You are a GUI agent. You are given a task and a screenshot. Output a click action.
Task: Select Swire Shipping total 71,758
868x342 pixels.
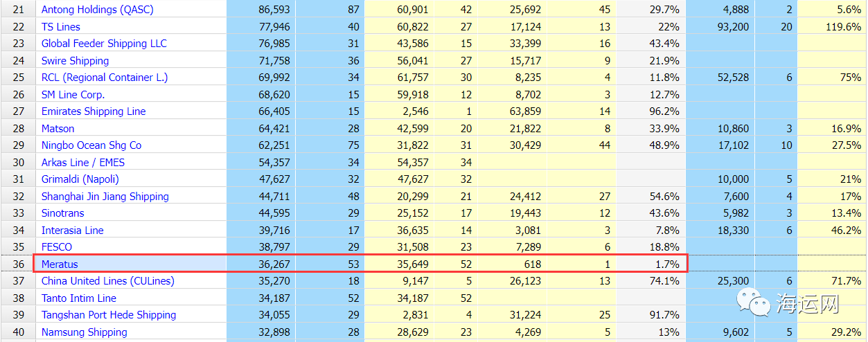[274, 61]
